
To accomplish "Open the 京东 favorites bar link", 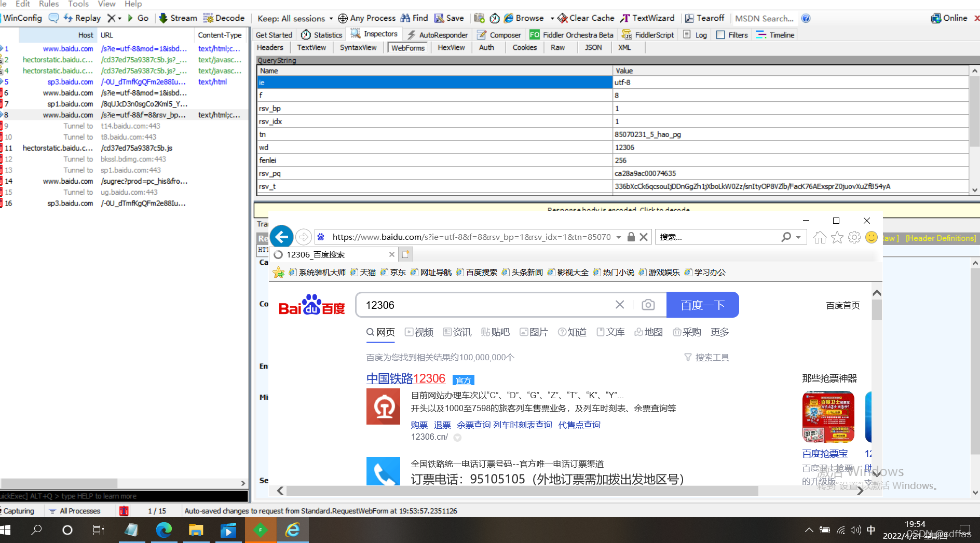I will (x=393, y=272).
